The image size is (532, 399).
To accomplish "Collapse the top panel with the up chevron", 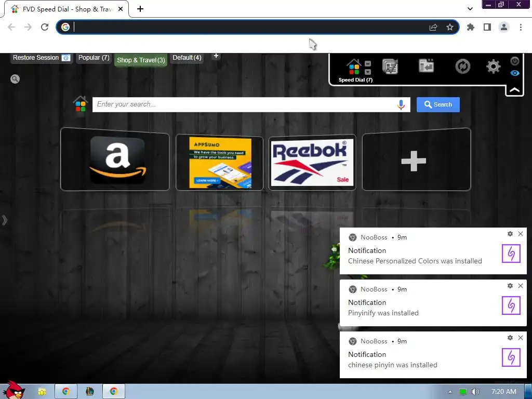I will 514,90.
